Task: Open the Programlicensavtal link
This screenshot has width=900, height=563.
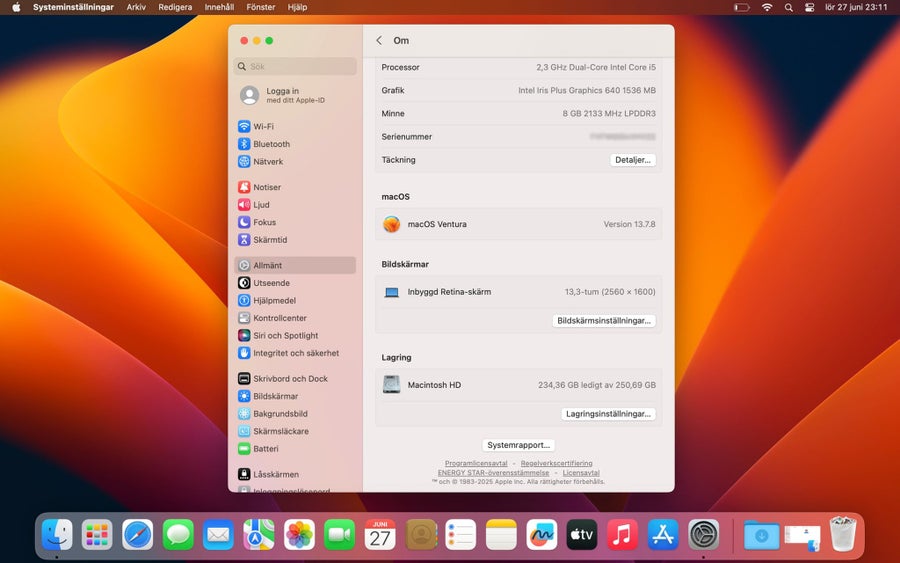Action: (x=476, y=463)
